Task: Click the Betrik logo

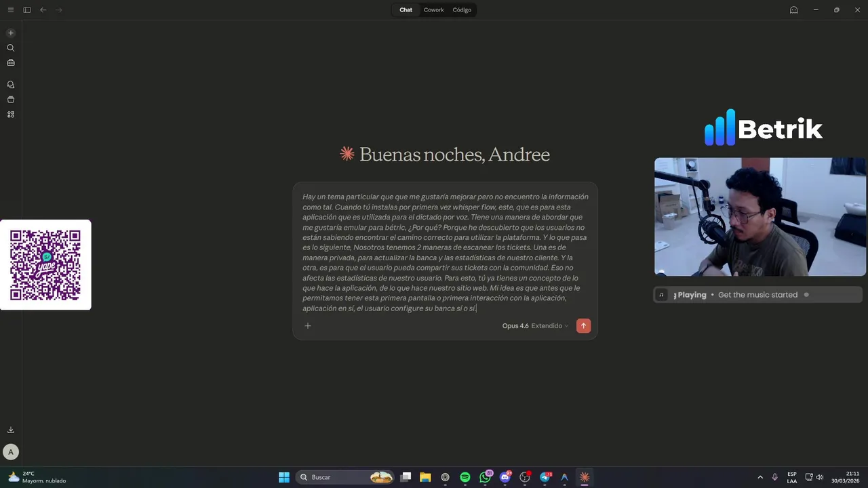Action: pos(763,128)
